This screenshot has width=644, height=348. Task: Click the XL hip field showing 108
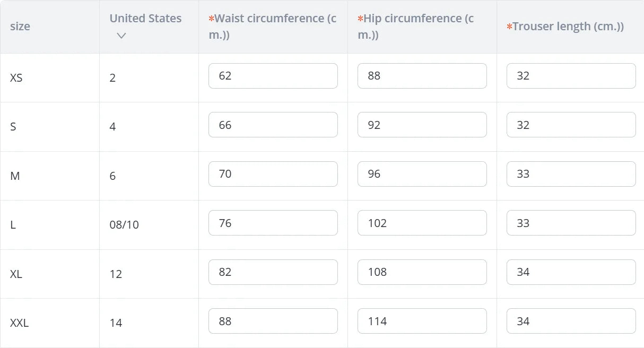point(422,272)
